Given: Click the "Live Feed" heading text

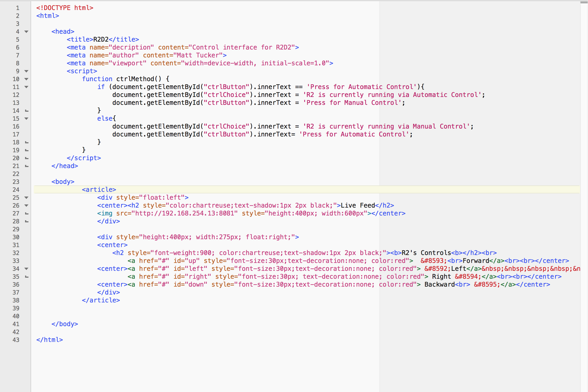Looking at the screenshot, I should 358,205.
